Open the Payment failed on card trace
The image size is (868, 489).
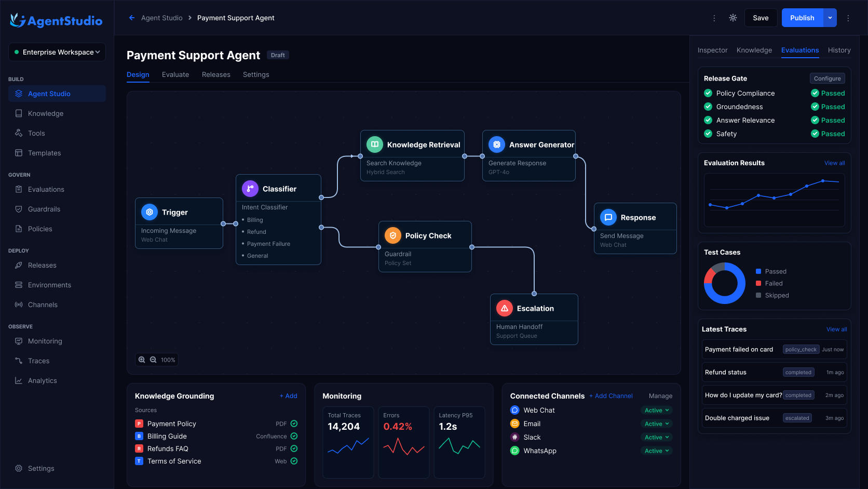click(x=775, y=349)
